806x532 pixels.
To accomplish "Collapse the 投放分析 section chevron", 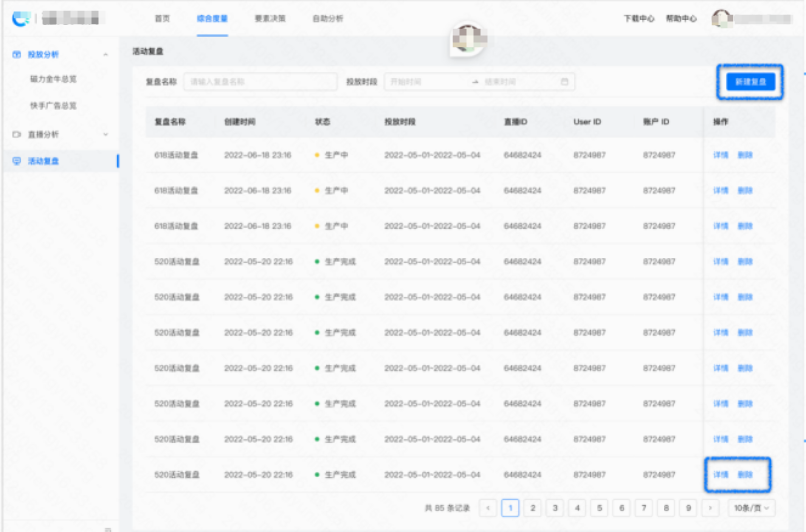I will tap(105, 54).
